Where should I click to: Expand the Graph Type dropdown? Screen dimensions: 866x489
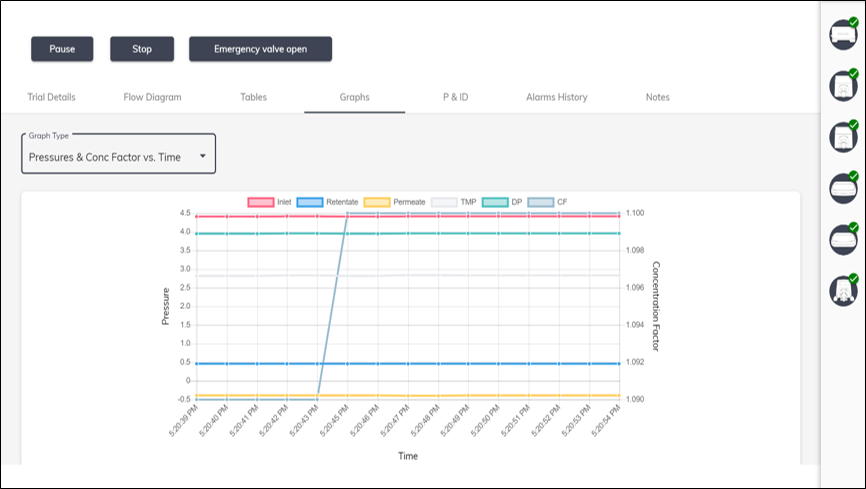coord(119,156)
